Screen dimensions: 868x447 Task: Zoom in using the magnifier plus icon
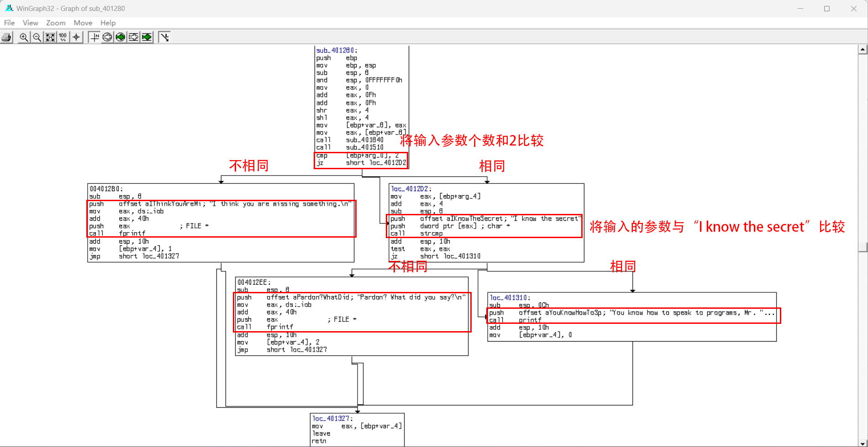[x=24, y=37]
